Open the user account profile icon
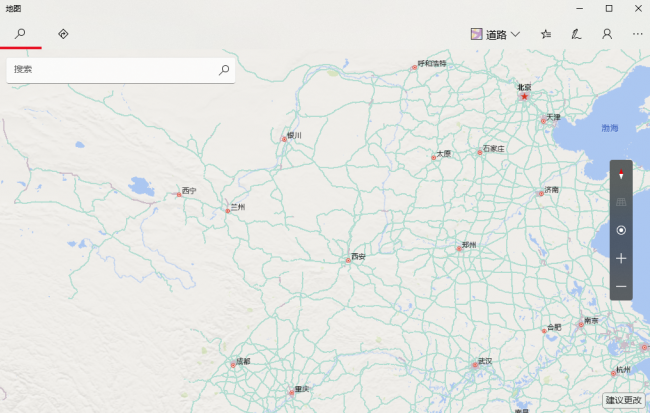This screenshot has height=413, width=650. click(607, 34)
